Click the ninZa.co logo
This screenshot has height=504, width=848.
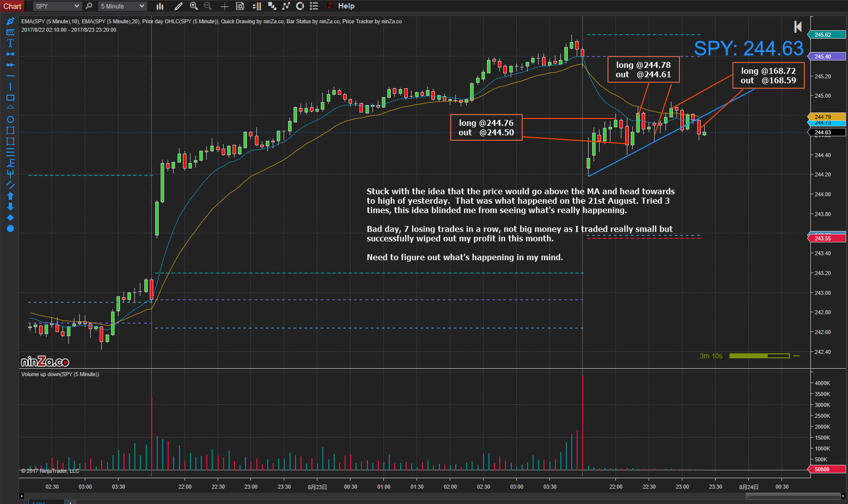point(45,362)
